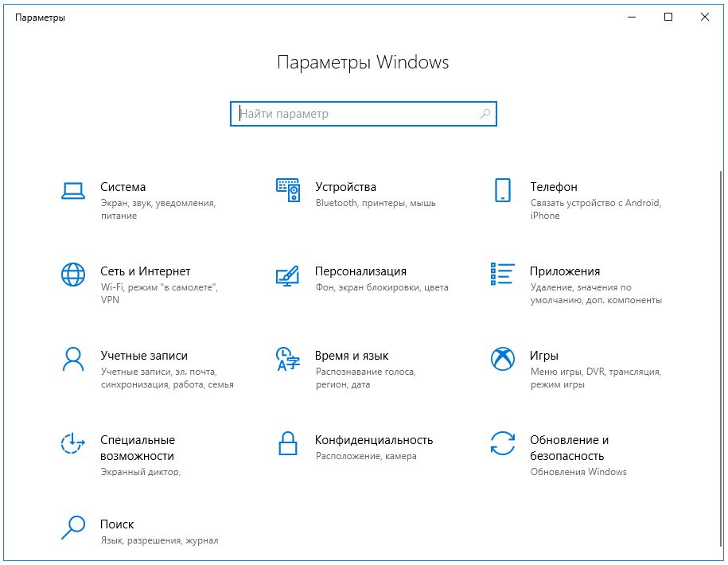Click 'Bluetooth, принтеры, мышь' description
This screenshot has height=565, width=728.
click(376, 203)
